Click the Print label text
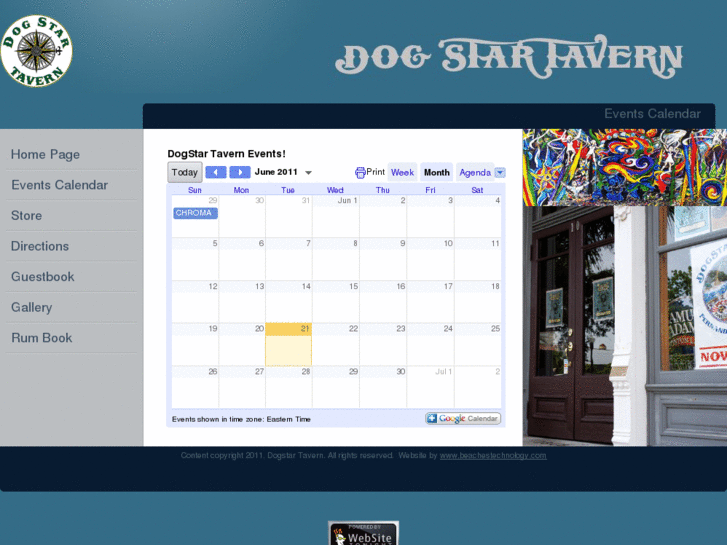This screenshot has width=727, height=545. click(x=376, y=172)
